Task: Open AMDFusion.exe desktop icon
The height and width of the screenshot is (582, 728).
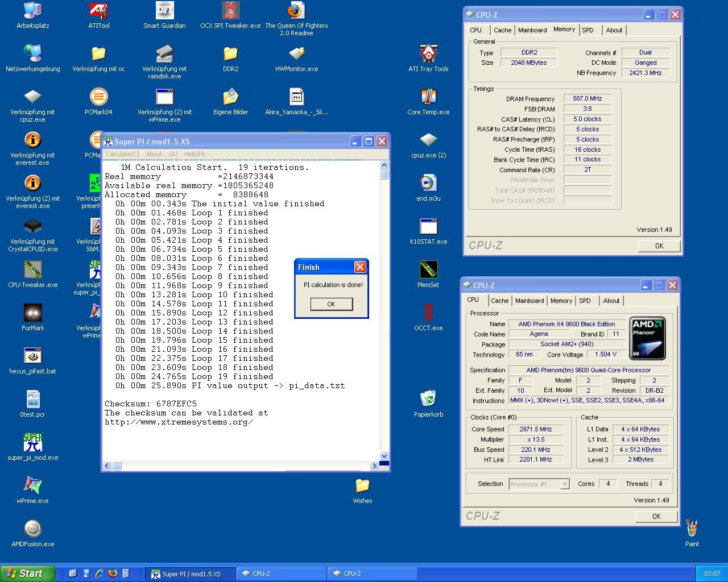Action: pyautogui.click(x=32, y=534)
